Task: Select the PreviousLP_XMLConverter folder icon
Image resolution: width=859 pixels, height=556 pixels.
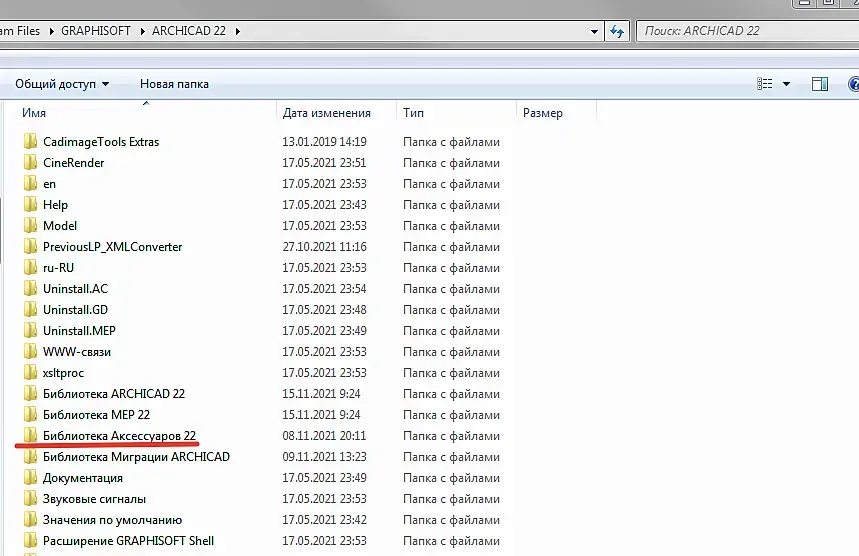Action: click(31, 247)
